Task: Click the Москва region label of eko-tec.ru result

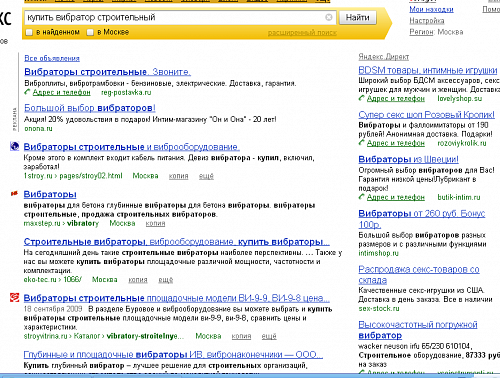Action: tap(105, 280)
